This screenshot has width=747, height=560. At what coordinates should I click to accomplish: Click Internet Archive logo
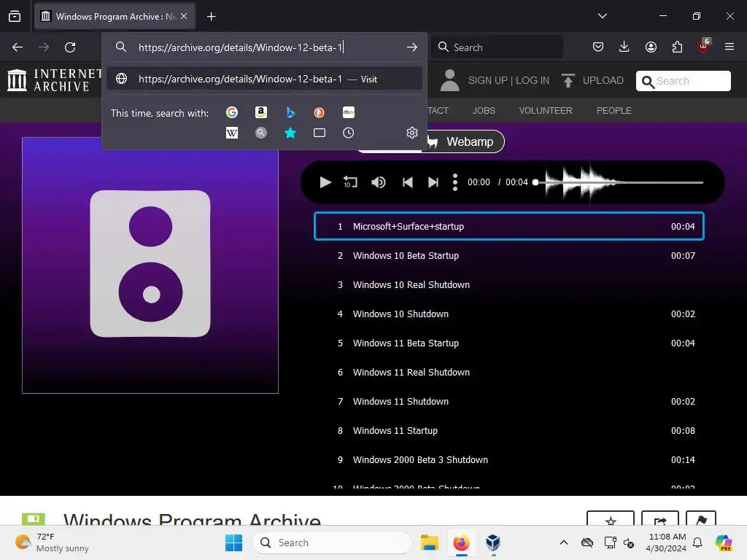[55, 80]
